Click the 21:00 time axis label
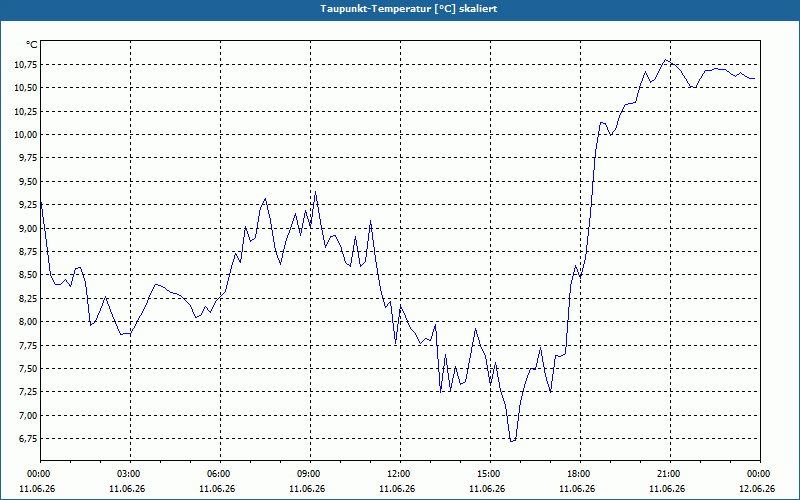Image resolution: width=800 pixels, height=500 pixels. click(x=670, y=474)
